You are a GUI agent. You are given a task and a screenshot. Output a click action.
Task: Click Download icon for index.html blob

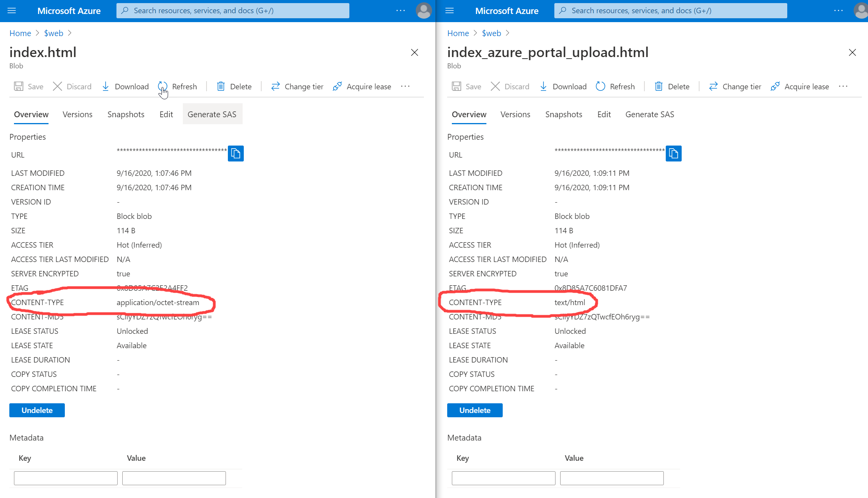coord(106,86)
